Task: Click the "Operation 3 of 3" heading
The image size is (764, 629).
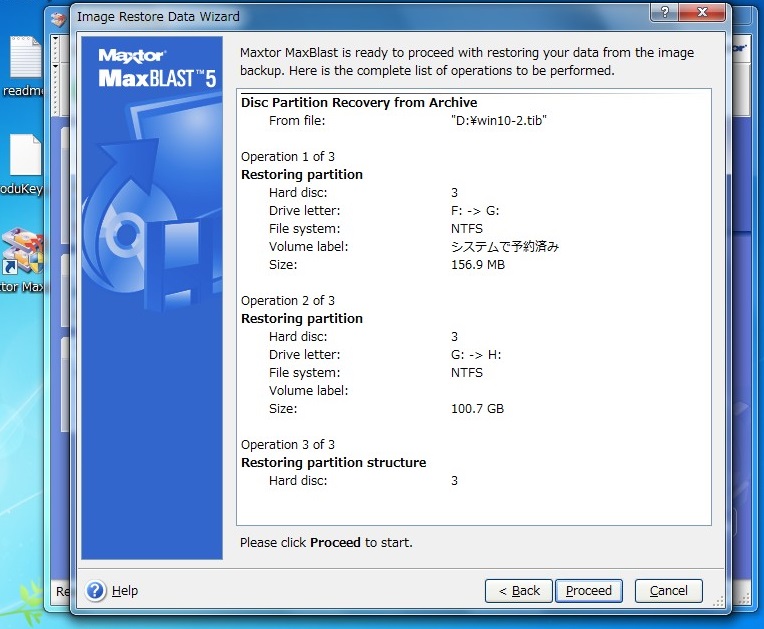Action: (288, 444)
